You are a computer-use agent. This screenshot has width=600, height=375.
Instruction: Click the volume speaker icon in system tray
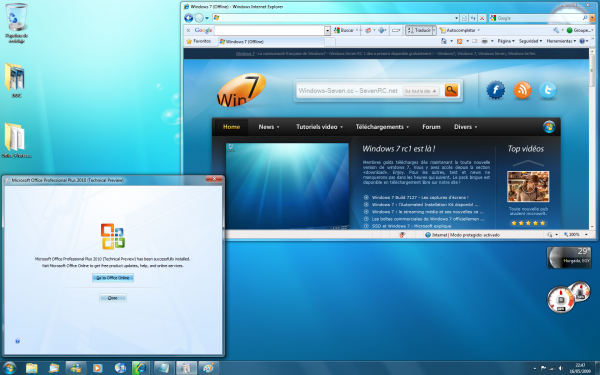[561, 368]
